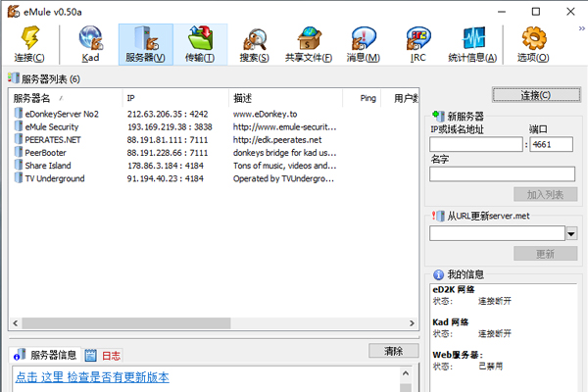Screen dimensions: 588x392
Task: Click the lightning Connect toolbar icon
Action: [x=29, y=44]
